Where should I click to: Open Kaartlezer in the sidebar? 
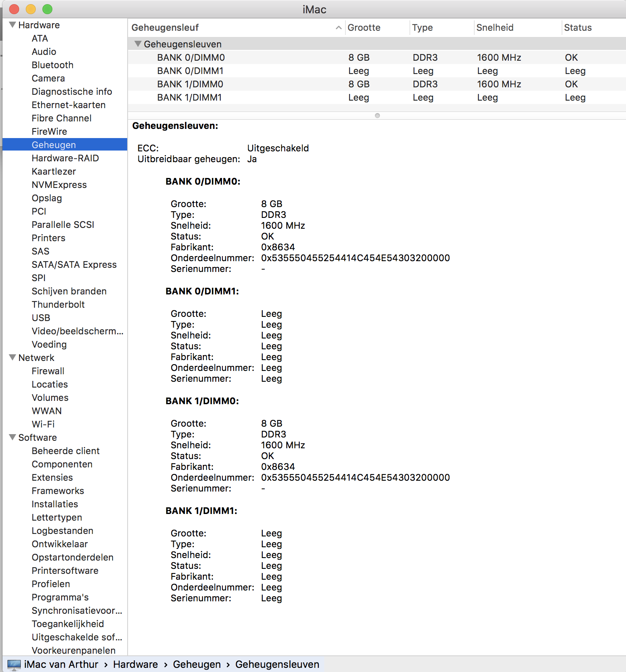coord(54,171)
